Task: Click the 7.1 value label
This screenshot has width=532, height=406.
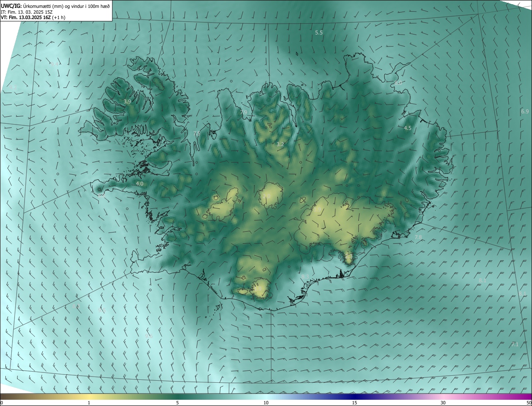Action: point(515,345)
